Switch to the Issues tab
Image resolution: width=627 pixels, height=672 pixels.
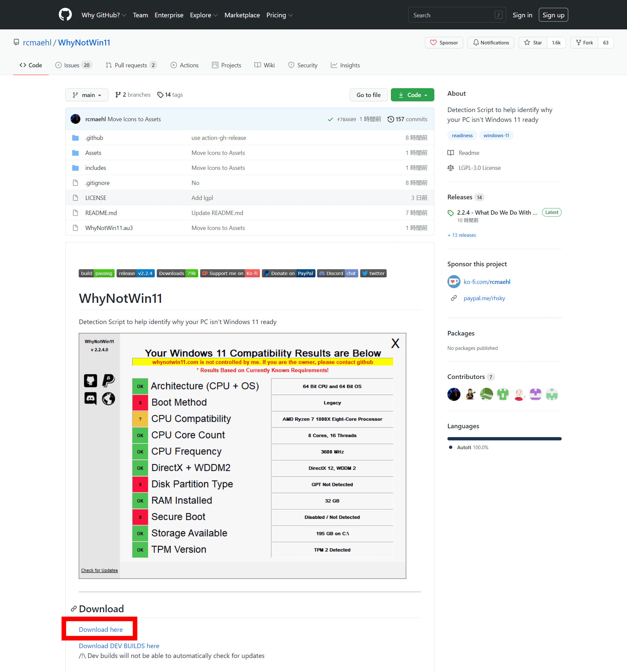point(73,65)
